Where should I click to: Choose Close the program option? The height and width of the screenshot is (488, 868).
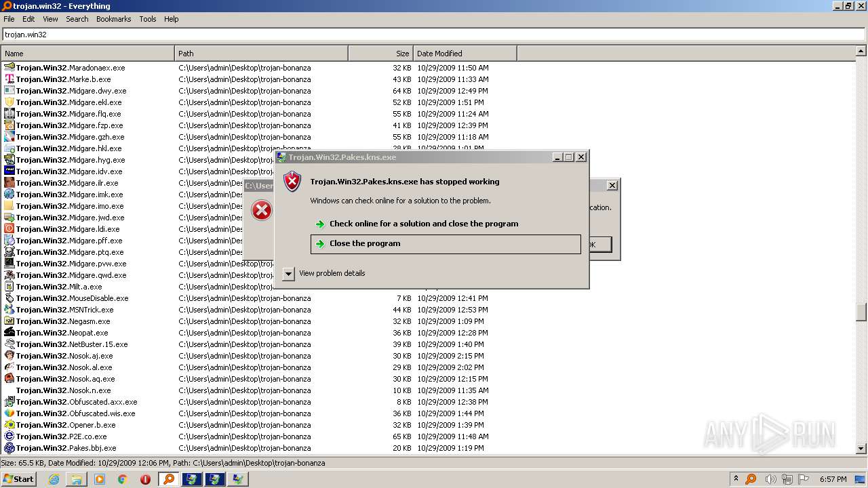[x=446, y=244]
